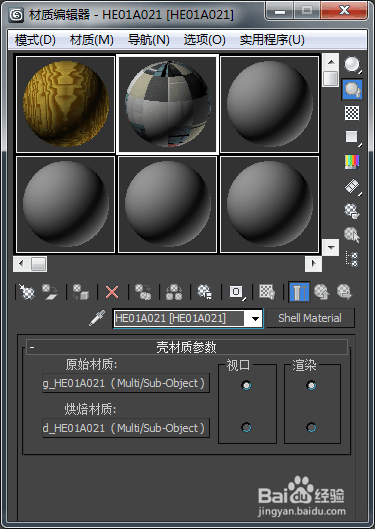Click the Video Color Check icon

point(352,162)
